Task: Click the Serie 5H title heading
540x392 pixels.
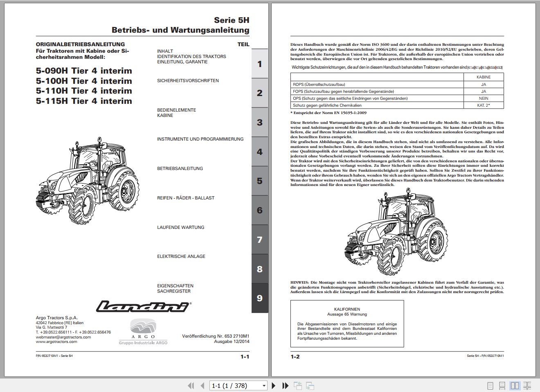Action: tap(232, 20)
